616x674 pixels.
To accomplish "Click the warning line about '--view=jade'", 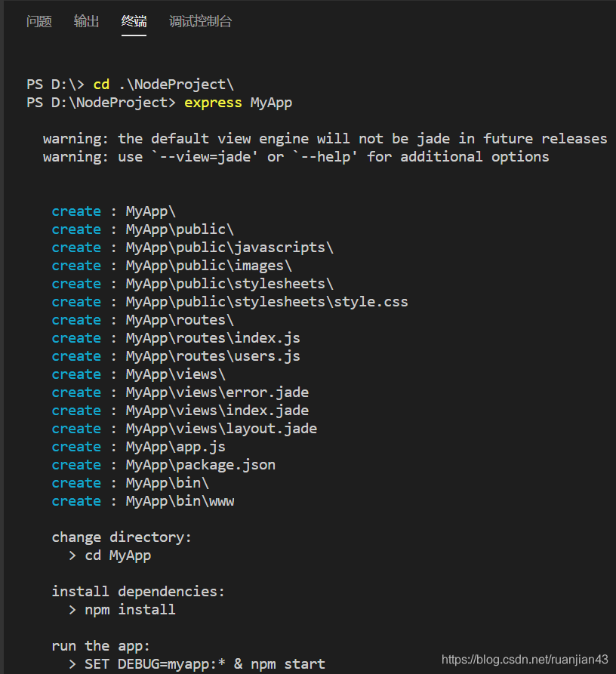I will click(296, 156).
